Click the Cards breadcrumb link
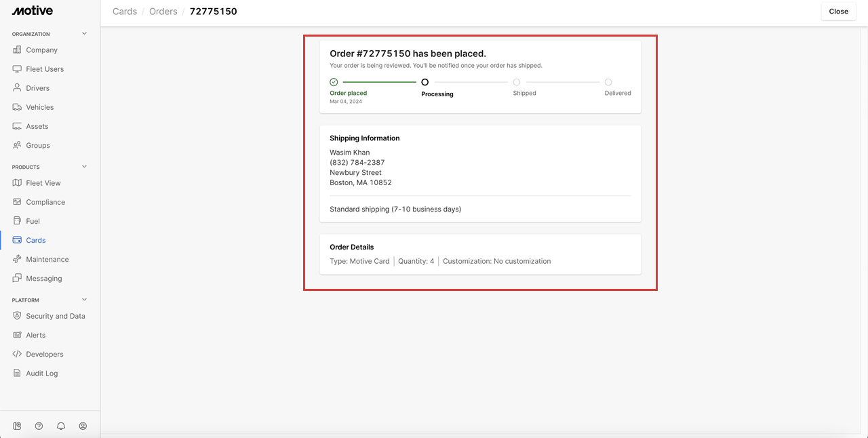Image resolution: width=868 pixels, height=438 pixels. (x=125, y=12)
